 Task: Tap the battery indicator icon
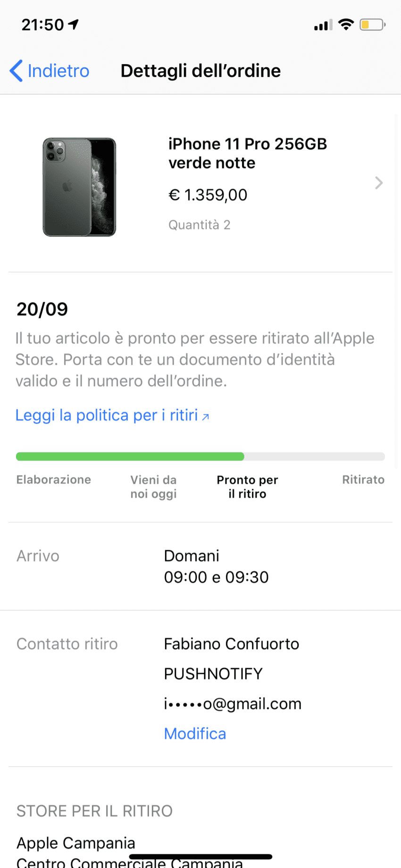pos(372,25)
